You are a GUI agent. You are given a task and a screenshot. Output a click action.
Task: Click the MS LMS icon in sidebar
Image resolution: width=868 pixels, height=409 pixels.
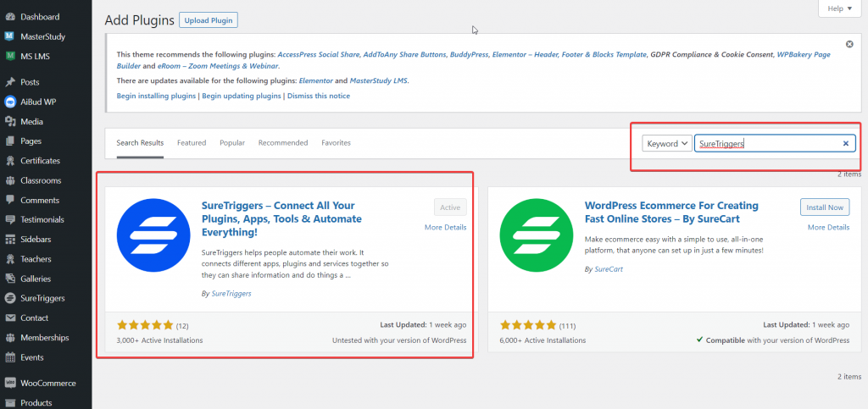pyautogui.click(x=10, y=57)
